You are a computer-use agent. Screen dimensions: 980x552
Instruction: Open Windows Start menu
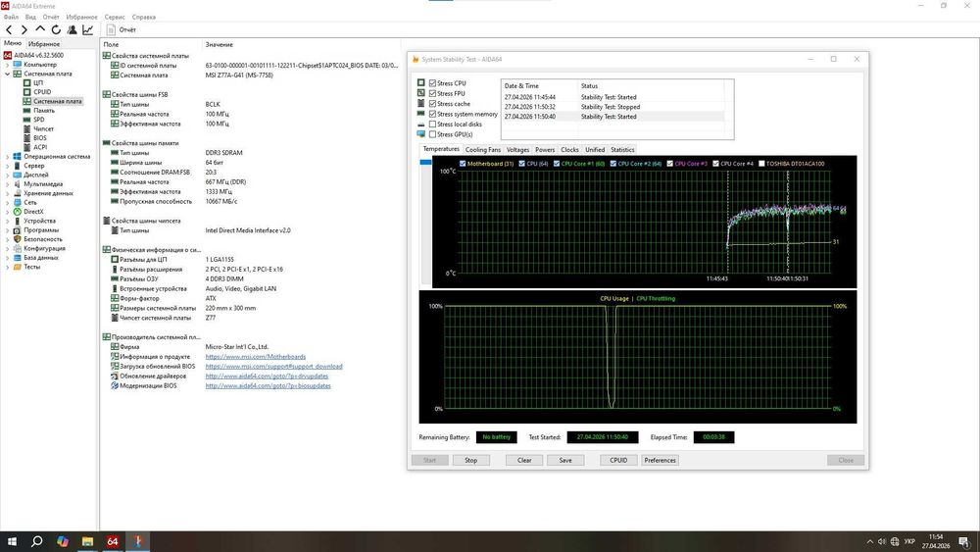[12, 541]
